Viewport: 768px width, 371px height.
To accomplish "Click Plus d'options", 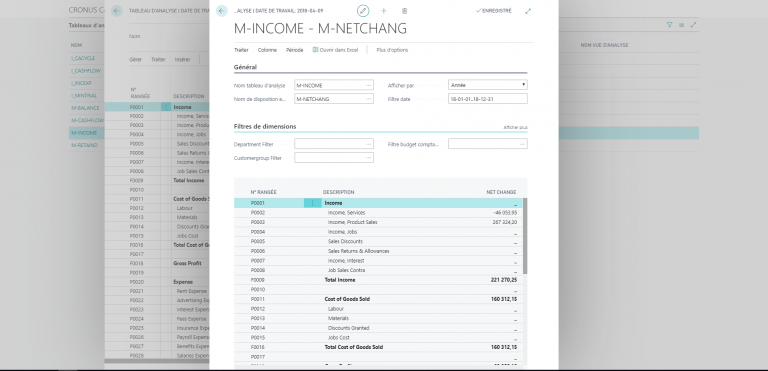I will [x=392, y=50].
